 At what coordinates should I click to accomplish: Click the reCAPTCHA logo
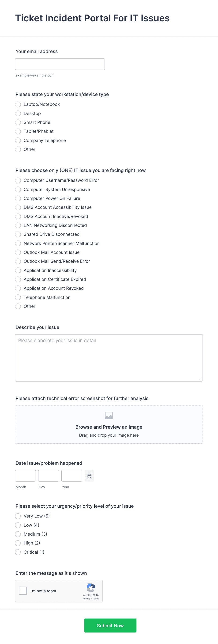point(91,587)
